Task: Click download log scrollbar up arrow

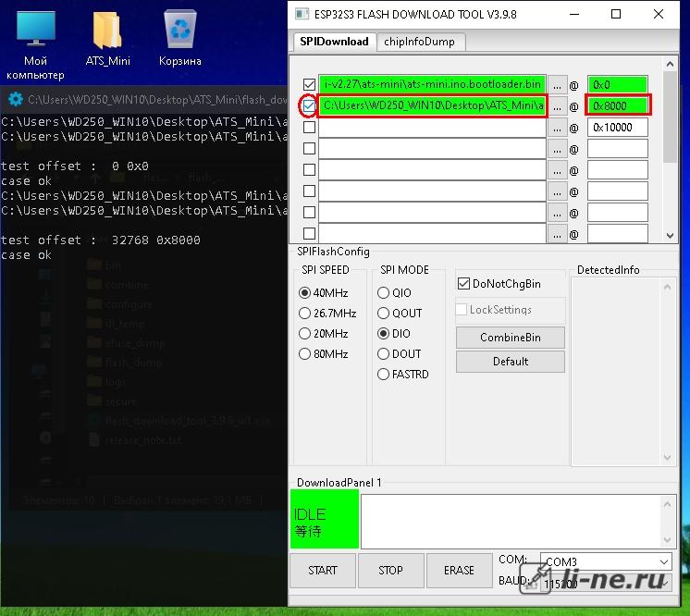Action: click(667, 504)
